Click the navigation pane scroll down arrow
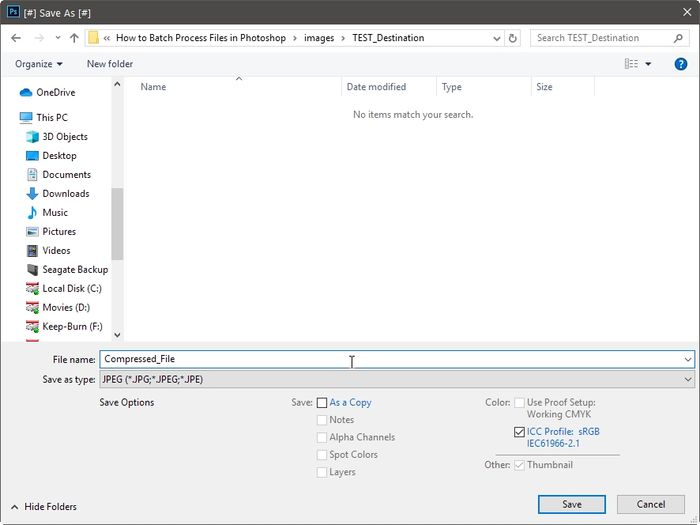 (x=117, y=335)
